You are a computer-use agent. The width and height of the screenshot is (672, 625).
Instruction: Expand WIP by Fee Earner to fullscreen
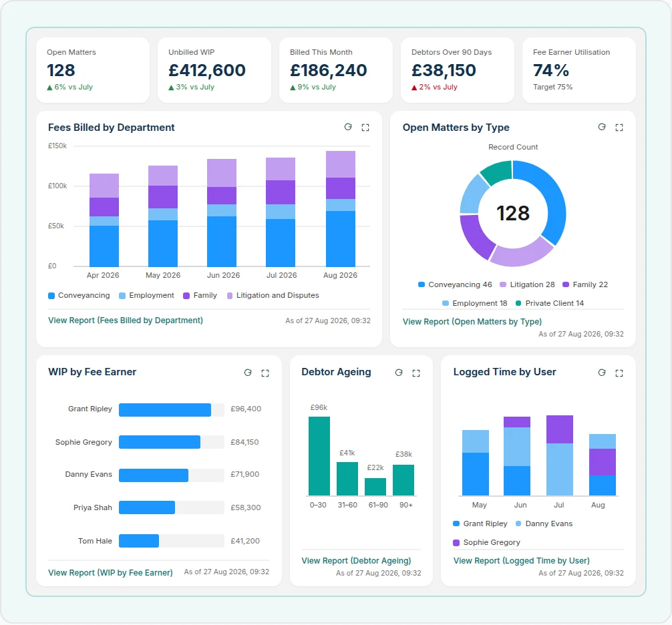[265, 373]
